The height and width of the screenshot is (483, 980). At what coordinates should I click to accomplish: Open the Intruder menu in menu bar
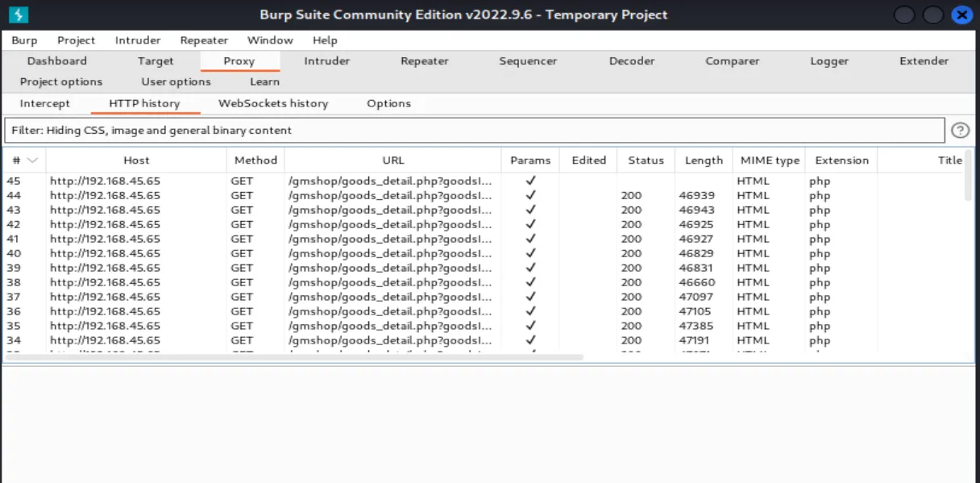[x=138, y=40]
